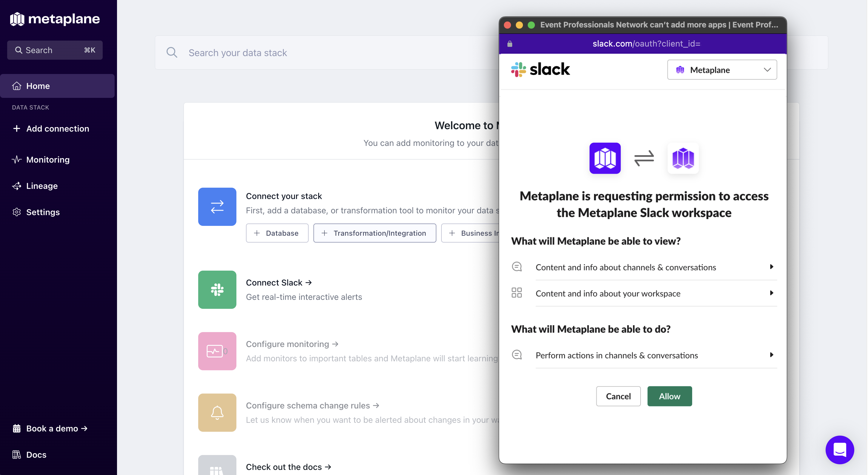Click the yellow bell schema change icon

217,412
